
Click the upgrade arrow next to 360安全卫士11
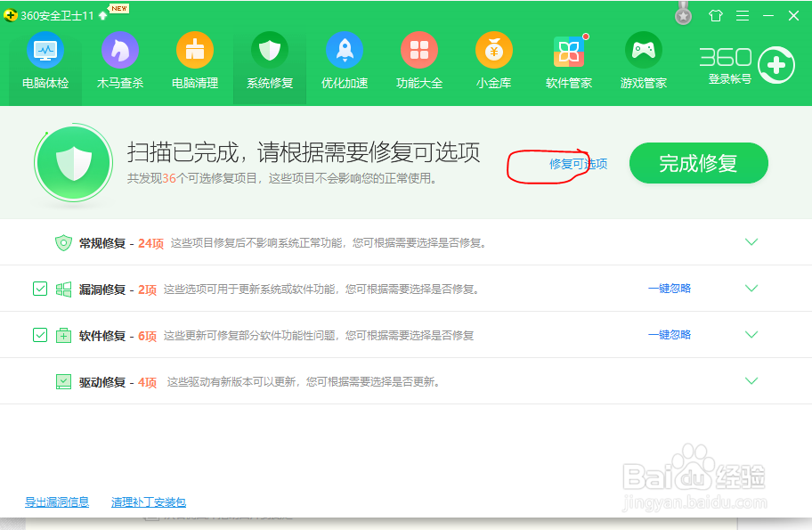(x=103, y=15)
